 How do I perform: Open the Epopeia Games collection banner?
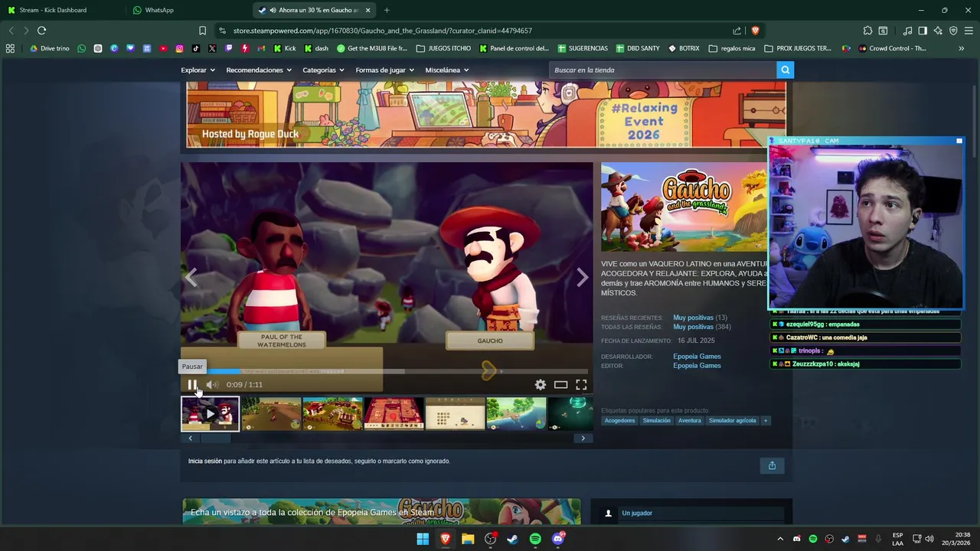tap(381, 512)
